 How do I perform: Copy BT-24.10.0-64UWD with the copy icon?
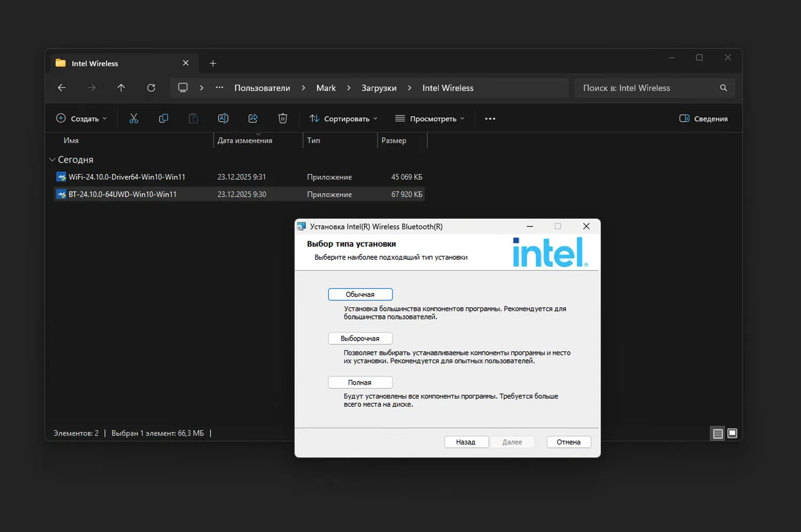coord(163,118)
